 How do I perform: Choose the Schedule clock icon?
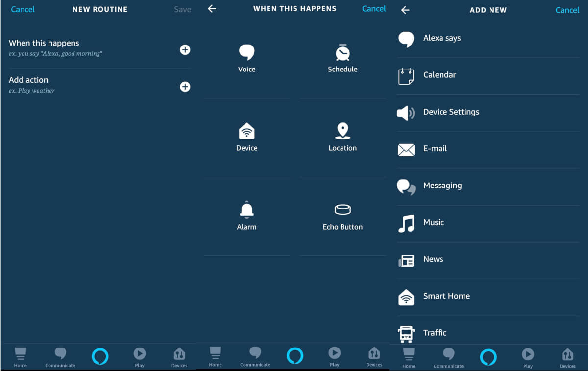click(343, 52)
